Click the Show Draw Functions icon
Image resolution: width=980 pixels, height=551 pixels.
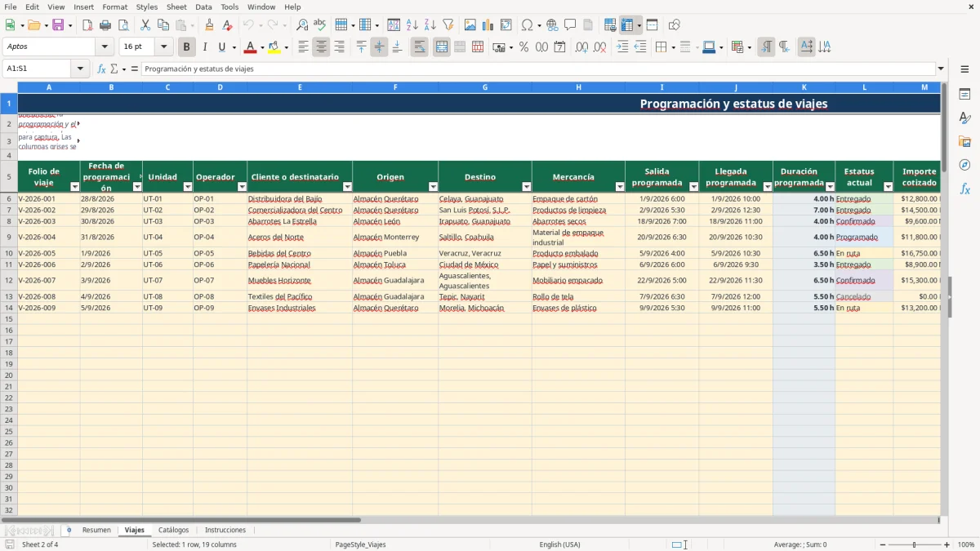[675, 25]
